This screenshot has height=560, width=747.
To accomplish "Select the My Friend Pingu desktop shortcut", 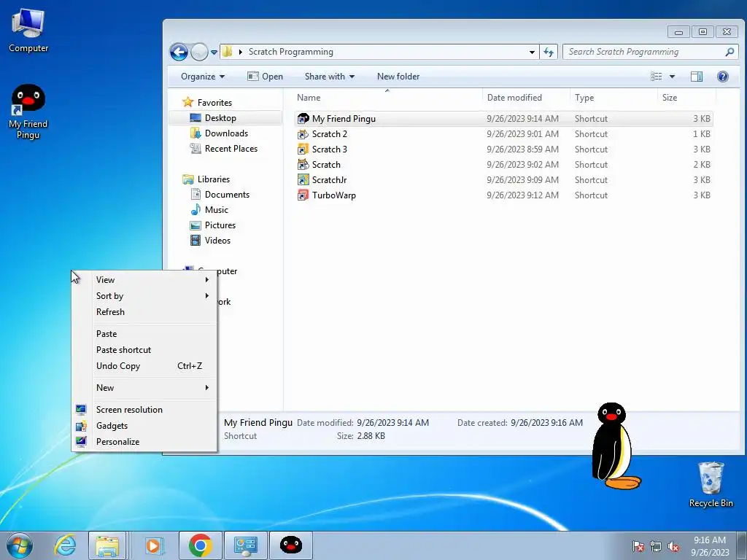I will point(28,112).
